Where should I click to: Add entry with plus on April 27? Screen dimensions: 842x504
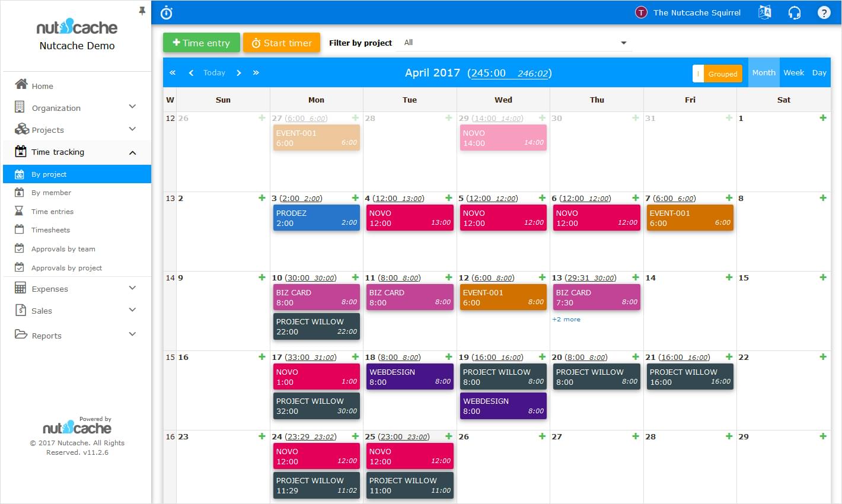point(636,436)
